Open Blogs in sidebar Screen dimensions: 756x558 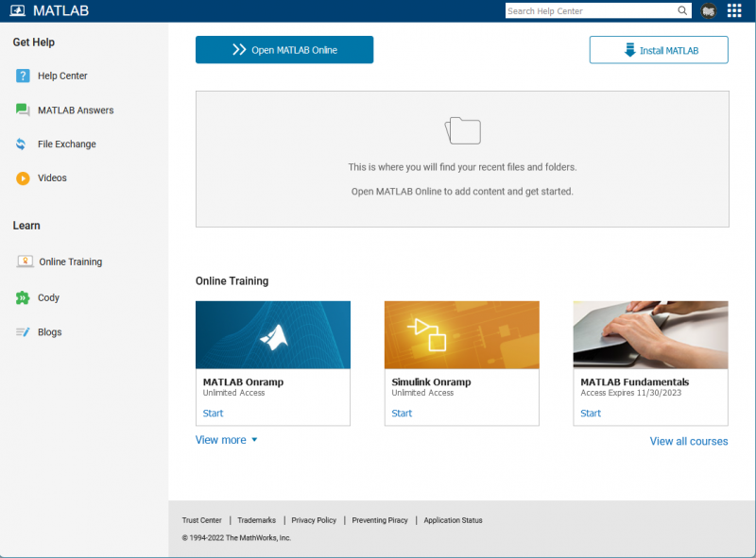[50, 332]
